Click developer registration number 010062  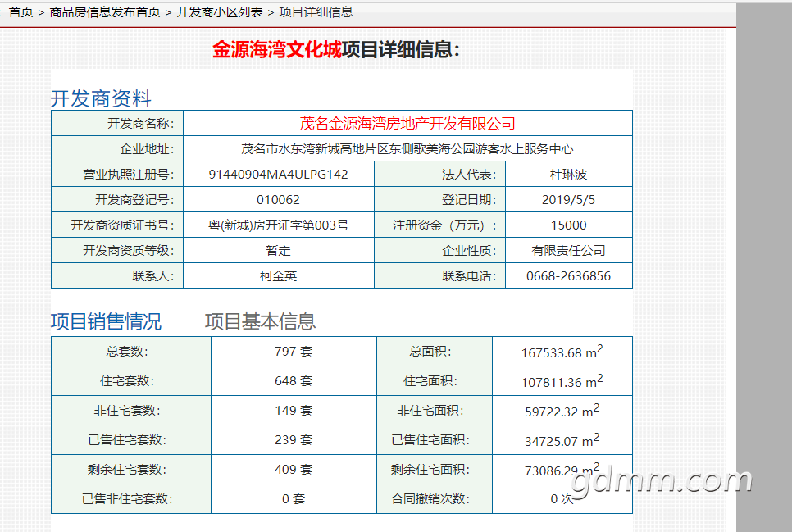click(x=278, y=199)
